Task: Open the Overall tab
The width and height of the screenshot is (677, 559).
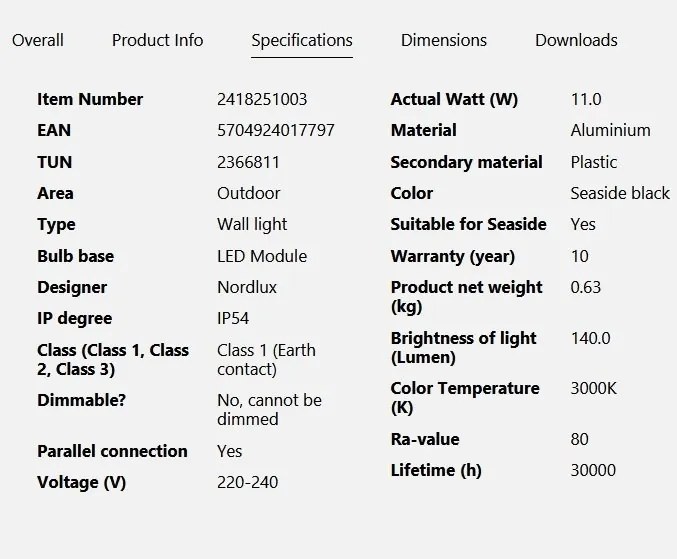Action: tap(38, 40)
